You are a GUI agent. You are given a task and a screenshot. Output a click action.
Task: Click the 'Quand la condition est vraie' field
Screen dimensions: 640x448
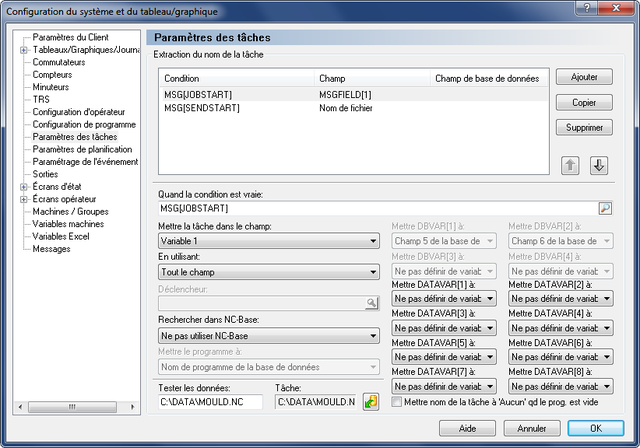tap(378, 208)
